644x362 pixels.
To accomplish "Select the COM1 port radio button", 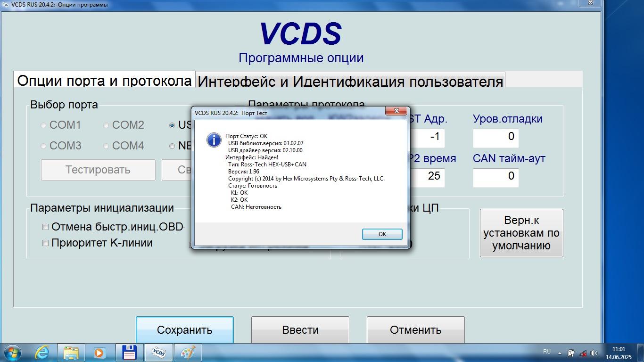I will pyautogui.click(x=44, y=125).
